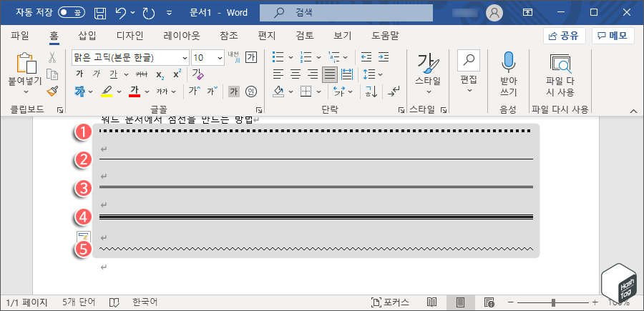This screenshot has height=311, width=644.
Task: Switch to the 디자인 tab
Action: (x=130, y=36)
